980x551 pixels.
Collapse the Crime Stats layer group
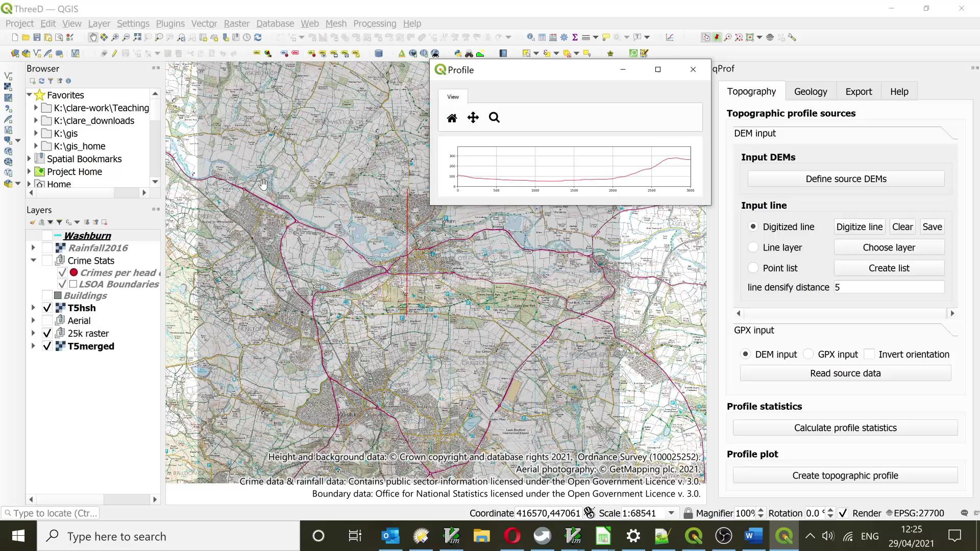point(33,260)
